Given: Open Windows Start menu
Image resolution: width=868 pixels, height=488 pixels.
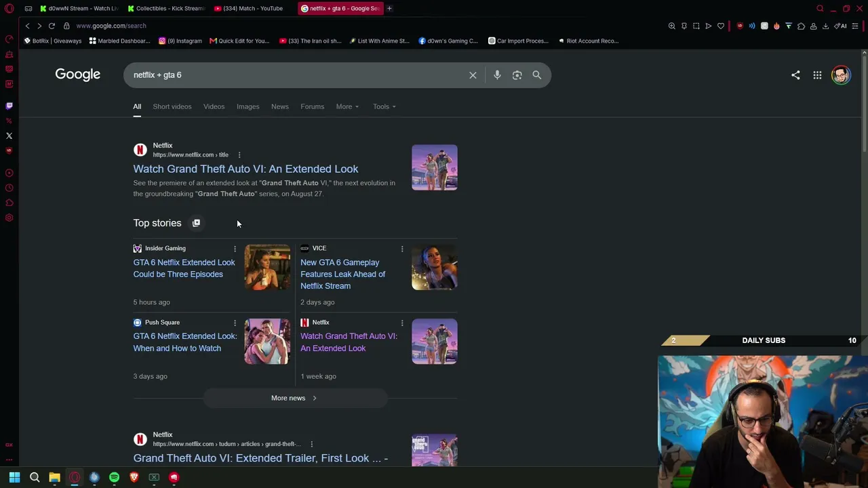Looking at the screenshot, I should tap(14, 477).
